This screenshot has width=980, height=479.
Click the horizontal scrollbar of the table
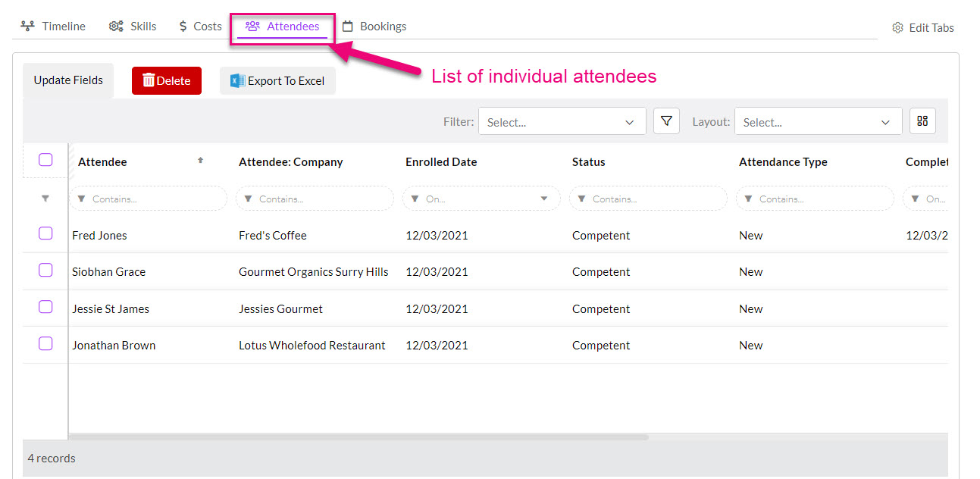click(359, 437)
